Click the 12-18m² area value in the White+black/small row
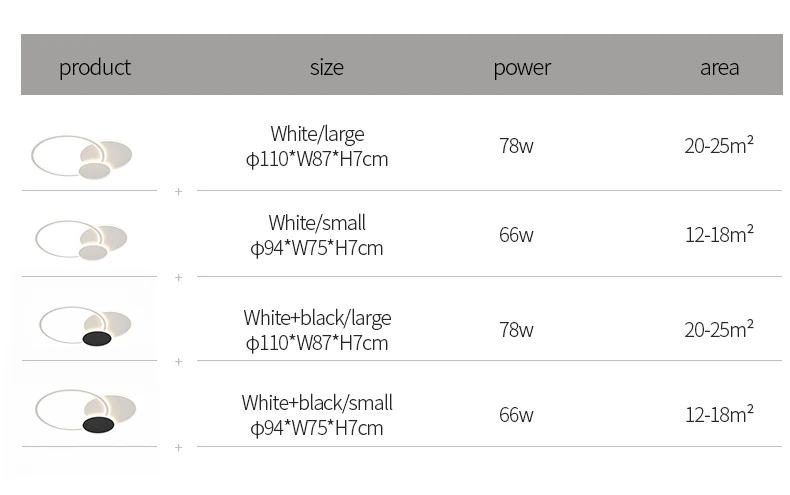 pyautogui.click(x=719, y=414)
